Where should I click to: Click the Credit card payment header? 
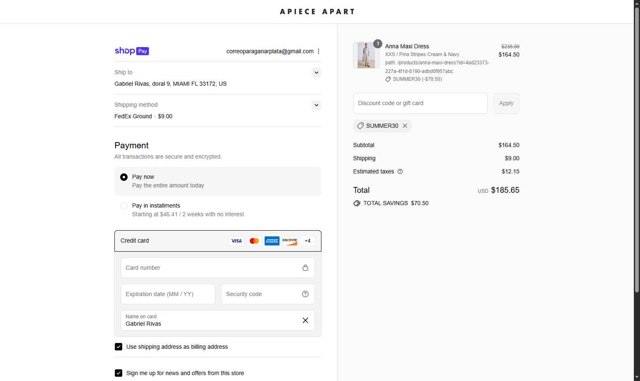[218, 241]
